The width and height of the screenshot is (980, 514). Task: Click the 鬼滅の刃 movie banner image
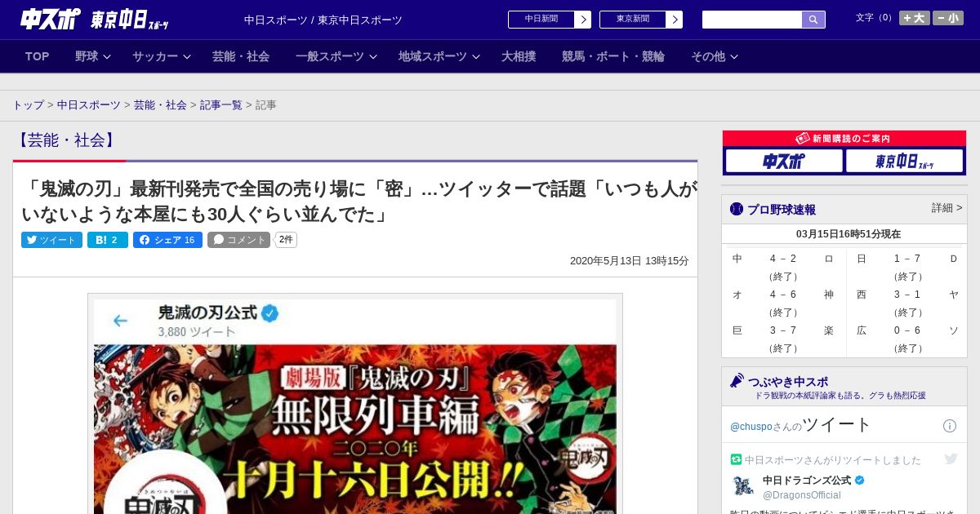tap(355, 429)
